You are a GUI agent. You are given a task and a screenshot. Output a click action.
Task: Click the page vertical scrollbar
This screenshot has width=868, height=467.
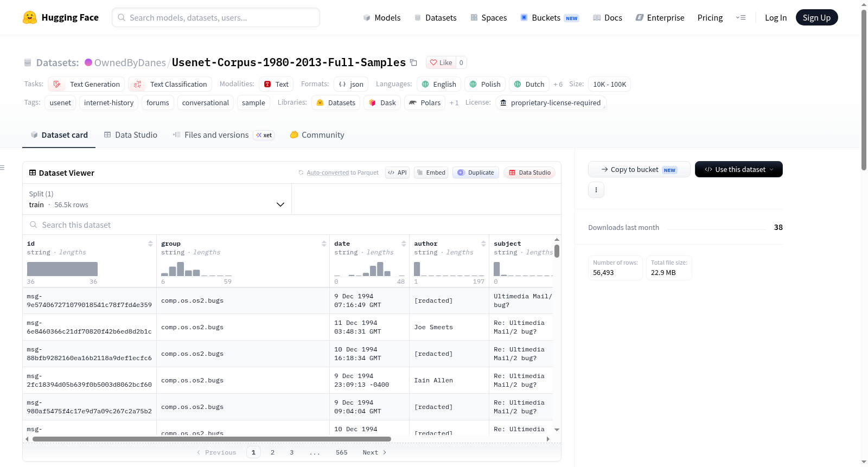coord(864,89)
